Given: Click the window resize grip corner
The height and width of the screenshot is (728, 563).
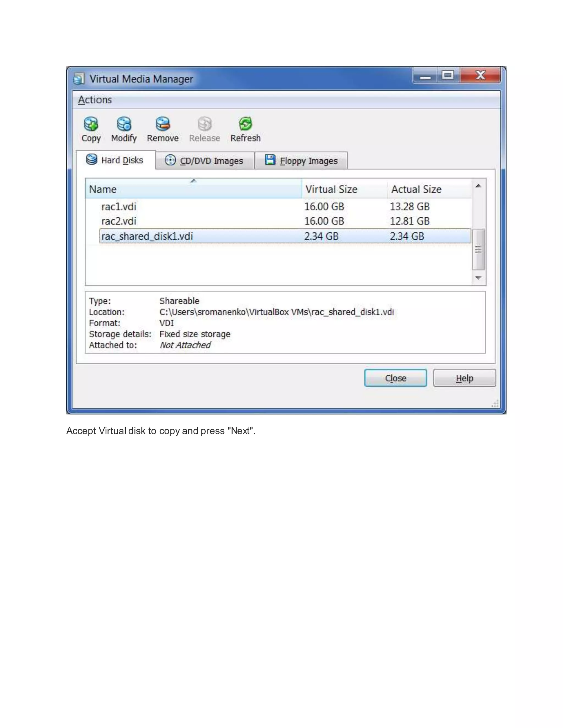Looking at the screenshot, I should click(495, 403).
